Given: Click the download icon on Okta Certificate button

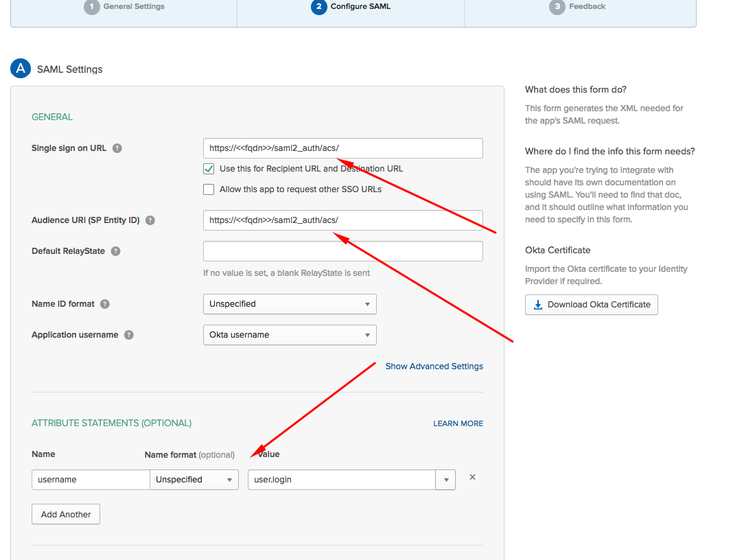Looking at the screenshot, I should pos(537,304).
